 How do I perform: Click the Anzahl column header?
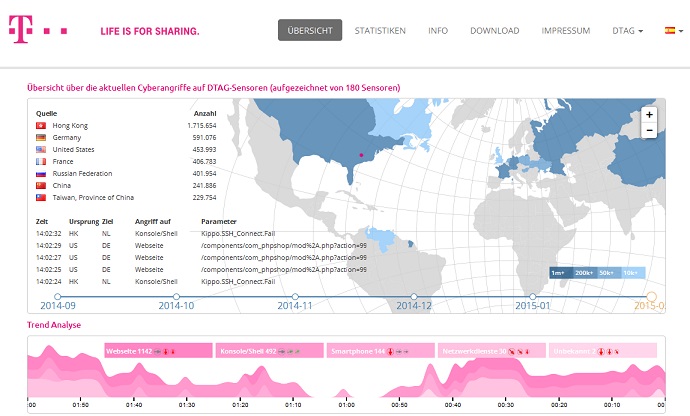[x=205, y=113]
